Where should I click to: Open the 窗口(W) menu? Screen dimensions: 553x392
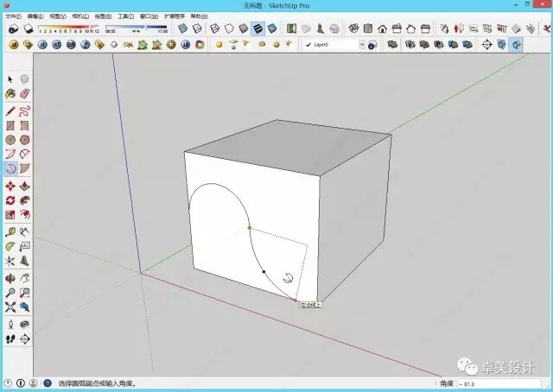coord(149,16)
